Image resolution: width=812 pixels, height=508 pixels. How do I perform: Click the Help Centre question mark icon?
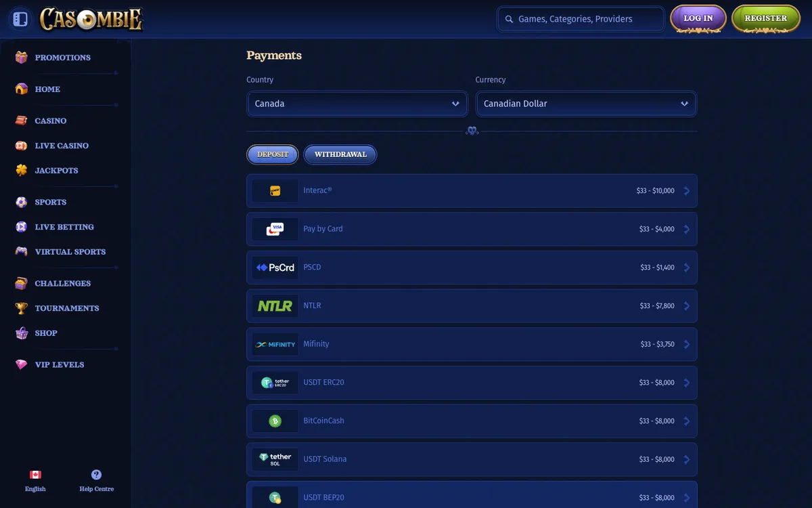[x=96, y=475]
